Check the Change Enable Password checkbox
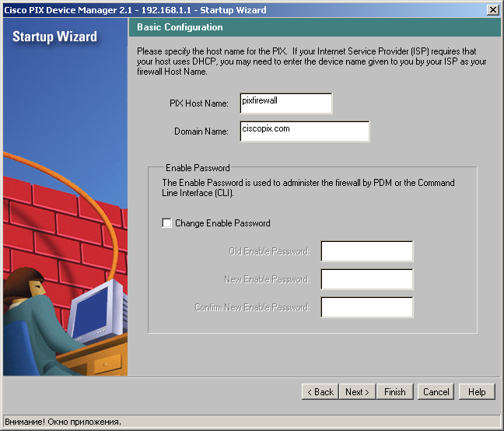 pos(166,223)
